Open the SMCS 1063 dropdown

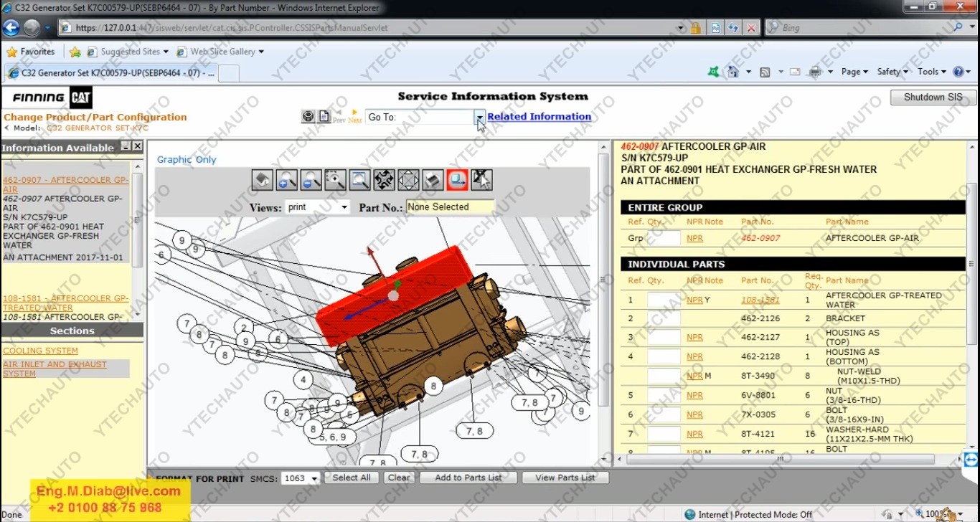tap(301, 478)
